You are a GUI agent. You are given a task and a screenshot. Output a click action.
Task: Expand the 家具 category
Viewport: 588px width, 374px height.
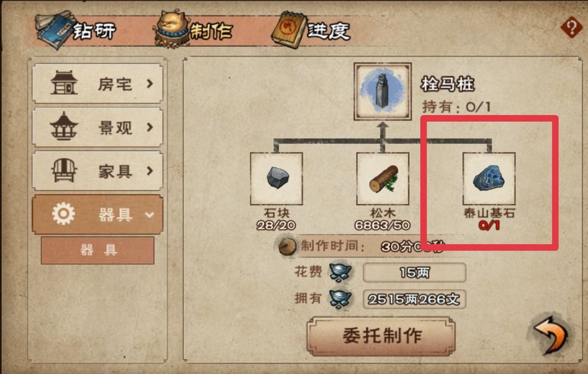click(x=97, y=171)
